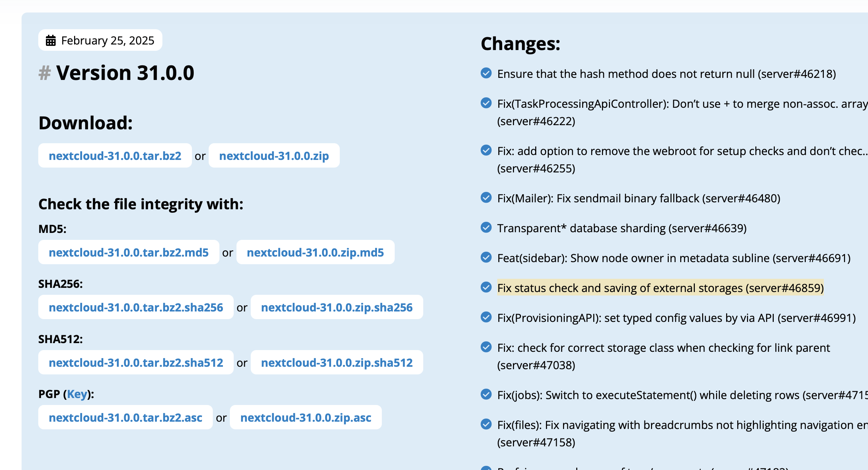Open nextcloud-31.0.0.zip.sha512 file

pos(337,363)
